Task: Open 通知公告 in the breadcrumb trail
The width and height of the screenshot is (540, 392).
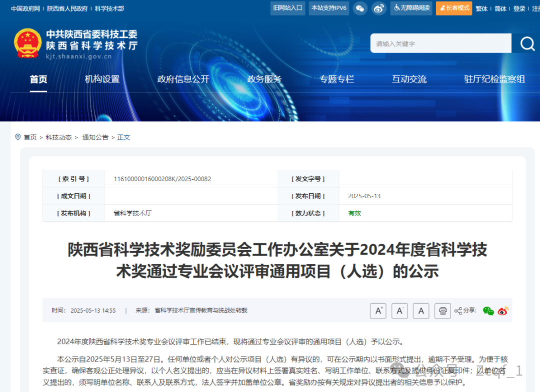Action: [95, 137]
